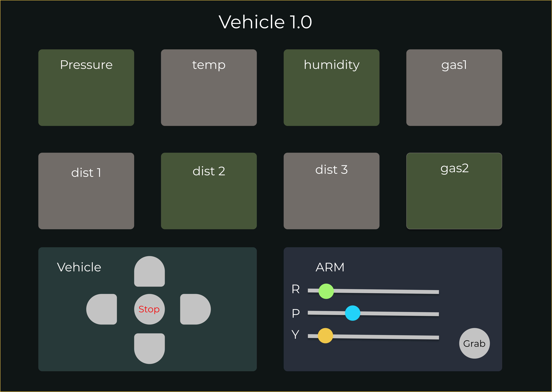Click the Grab button in the ARM panel
This screenshot has width=552, height=392.
[x=474, y=343]
